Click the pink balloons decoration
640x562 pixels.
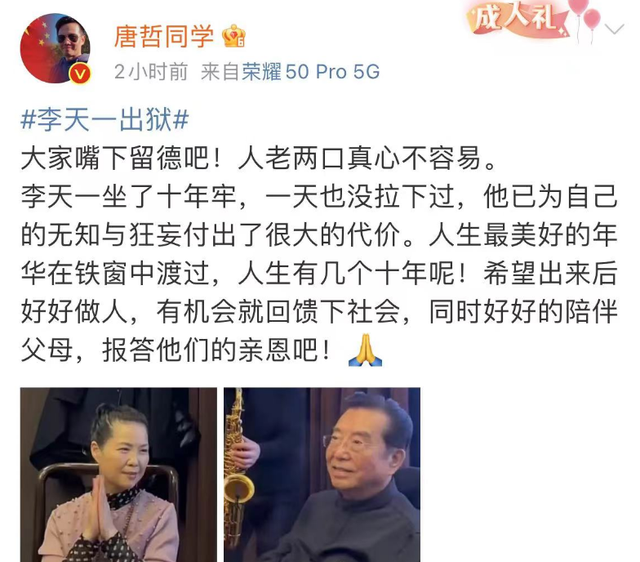point(586,18)
